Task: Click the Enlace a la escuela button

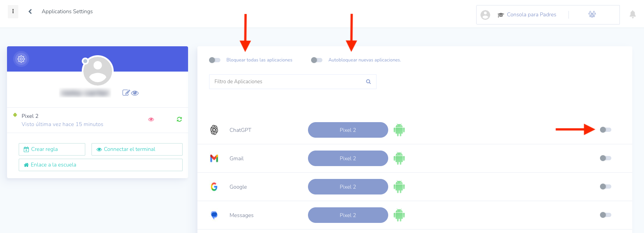Action: 100,165
